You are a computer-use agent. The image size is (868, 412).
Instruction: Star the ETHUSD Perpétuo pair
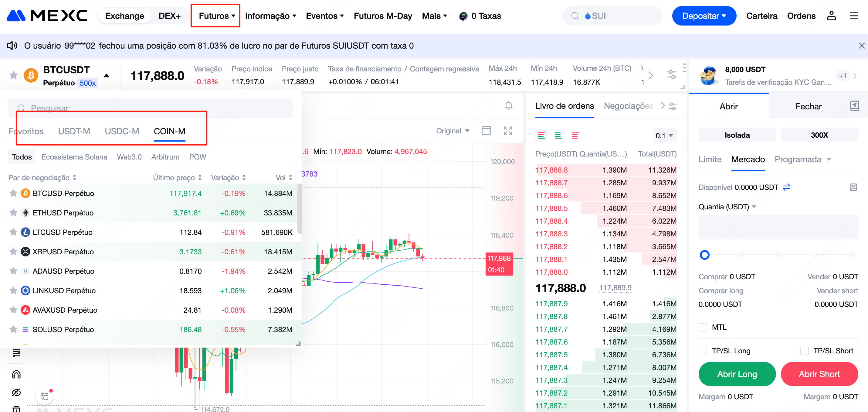pos(13,213)
